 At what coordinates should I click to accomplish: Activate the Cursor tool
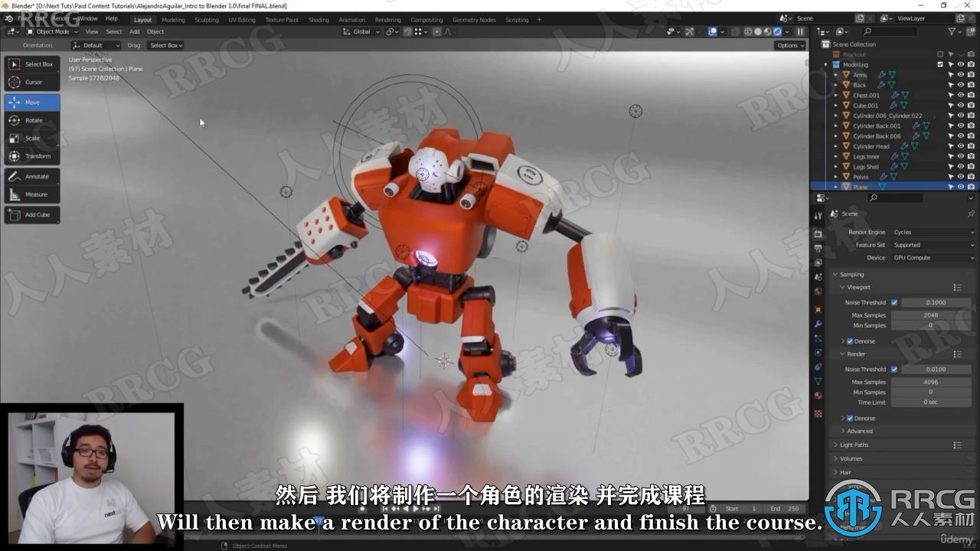tap(31, 82)
